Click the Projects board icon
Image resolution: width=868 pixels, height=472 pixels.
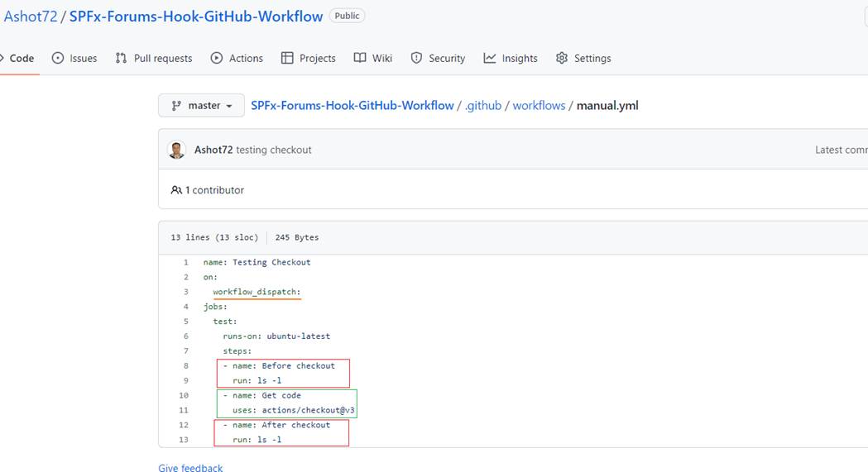click(287, 58)
